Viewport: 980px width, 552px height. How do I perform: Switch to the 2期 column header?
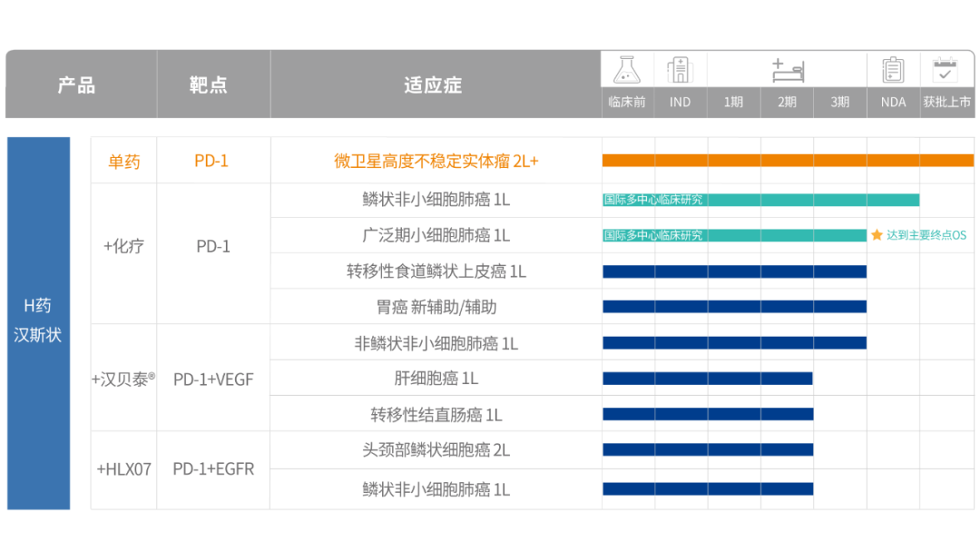point(786,103)
